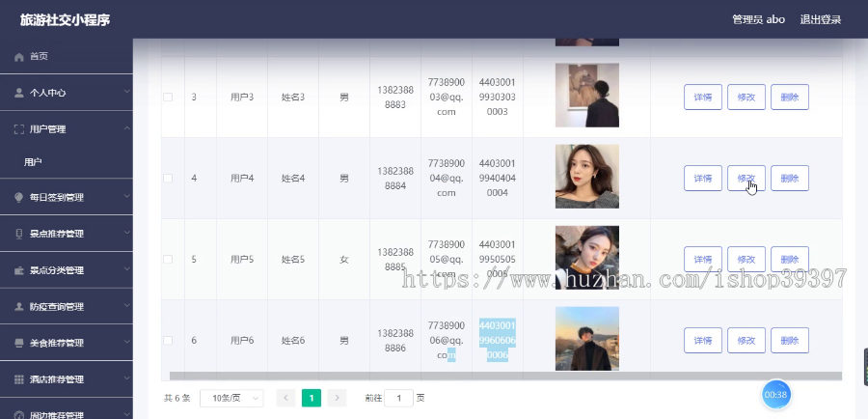Open the 防疫查询管理 menu

tap(67, 306)
